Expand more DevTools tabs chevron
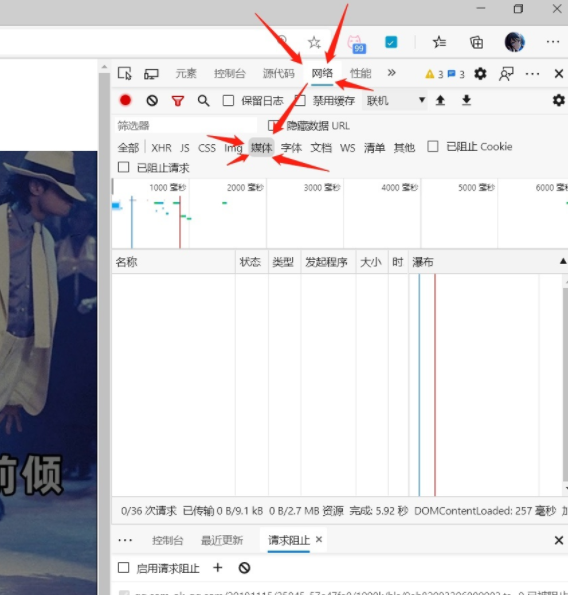 (x=392, y=72)
